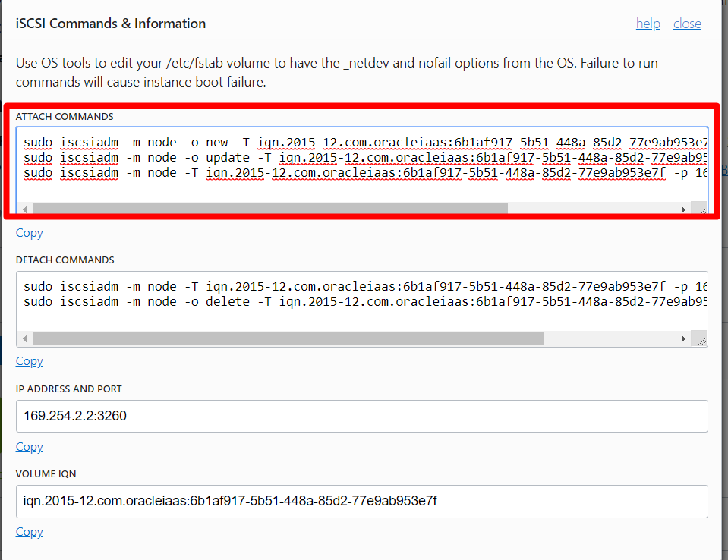The width and height of the screenshot is (728, 560).
Task: Click inside the Detach Commands text area
Action: coord(361,309)
